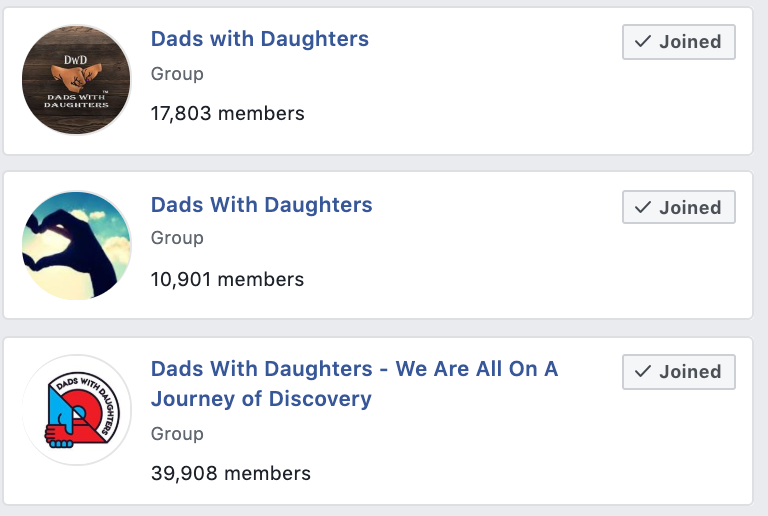Open the red and blue handshake logo avatar
Viewport: 768px width, 516px height.
pyautogui.click(x=76, y=410)
